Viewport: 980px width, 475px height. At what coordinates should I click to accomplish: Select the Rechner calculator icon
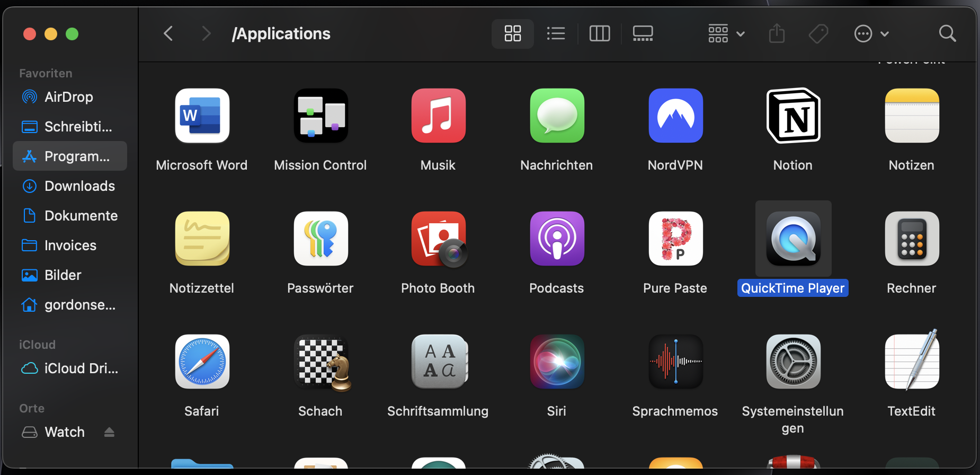[x=912, y=239]
